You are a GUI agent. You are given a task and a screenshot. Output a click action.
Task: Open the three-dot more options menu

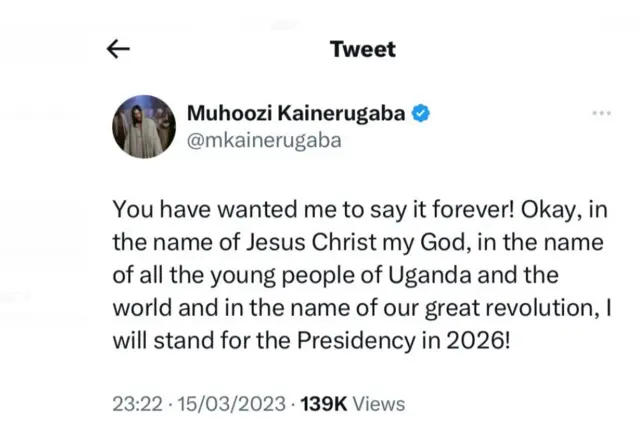601,114
